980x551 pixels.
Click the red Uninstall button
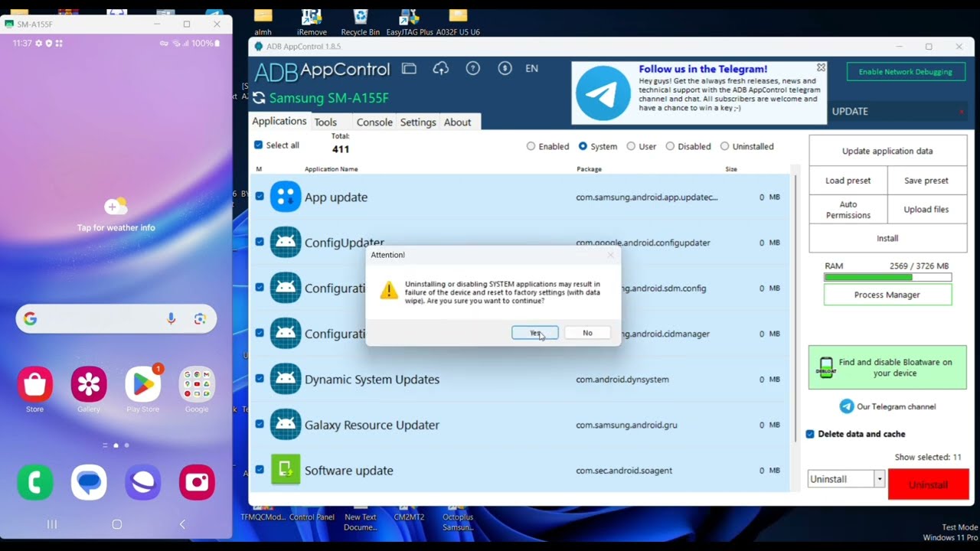pyautogui.click(x=928, y=484)
